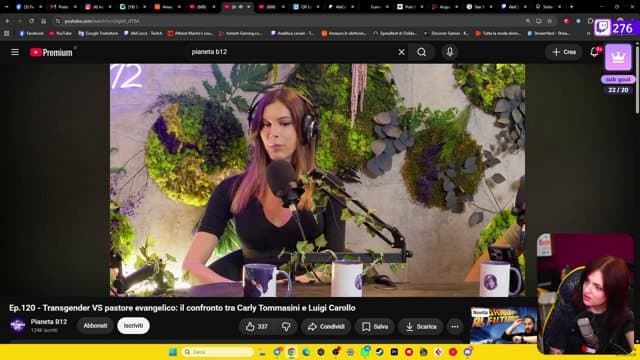Click the Condividi share button
640x360 pixels.
click(x=326, y=327)
